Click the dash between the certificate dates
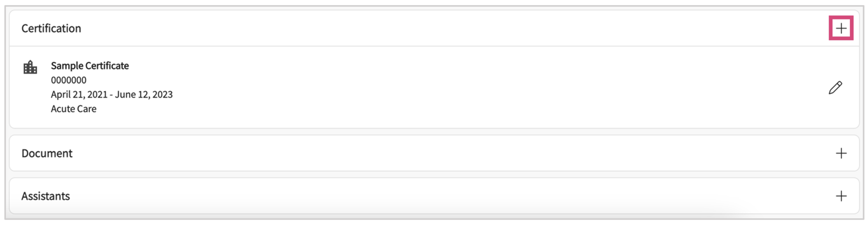Viewport: 868px width, 225px height. pyautogui.click(x=111, y=95)
